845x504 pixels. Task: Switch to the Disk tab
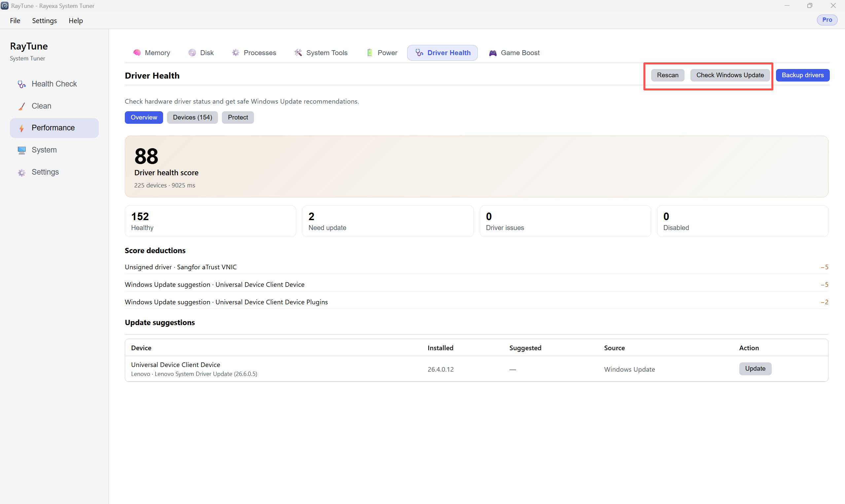tap(201, 52)
